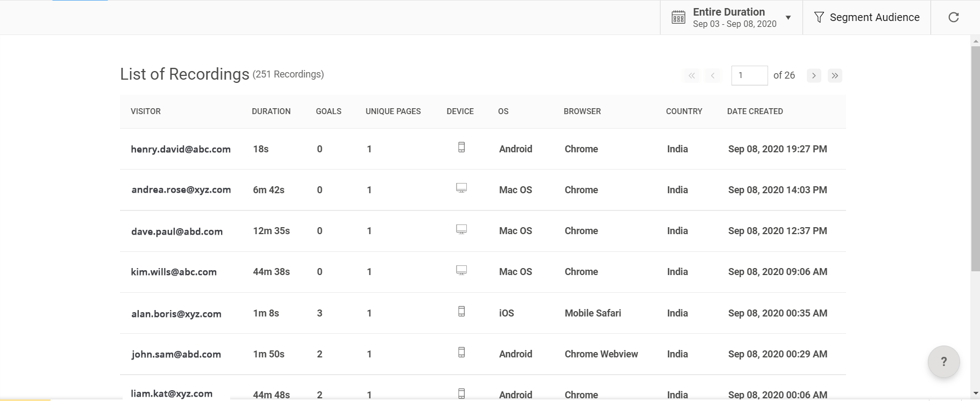Screen dimensions: 980x401
Task: Click the refresh icon in top bar
Action: tap(954, 17)
